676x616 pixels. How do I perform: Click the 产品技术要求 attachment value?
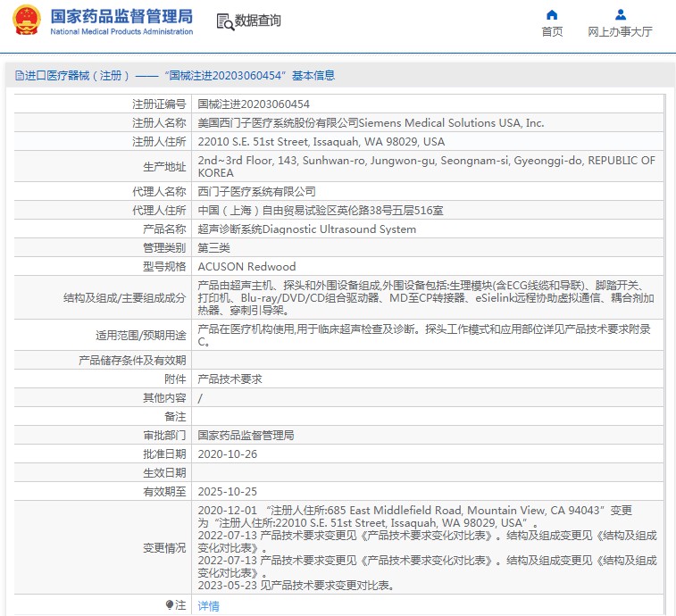click(x=230, y=379)
